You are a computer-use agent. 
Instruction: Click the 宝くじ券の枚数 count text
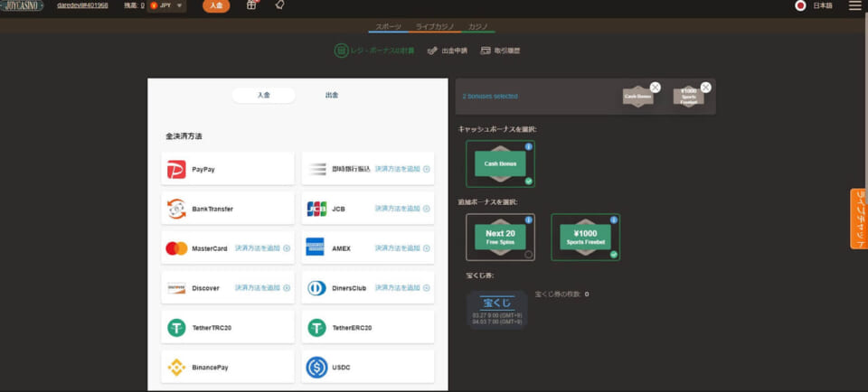point(561,294)
